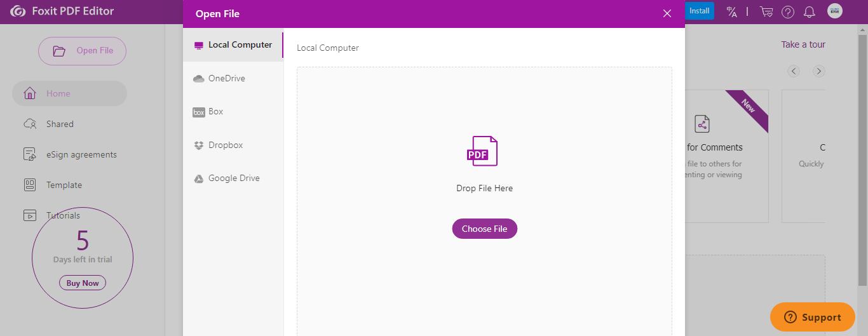This screenshot has width=868, height=336.
Task: Select Local Computer tab in Open File dialog
Action: tap(233, 45)
